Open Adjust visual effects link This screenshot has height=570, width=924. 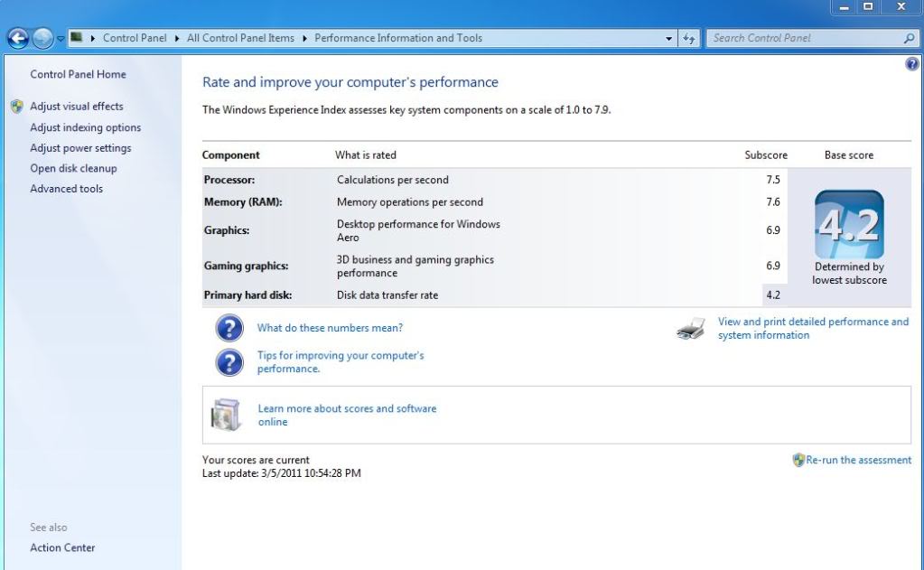77,106
